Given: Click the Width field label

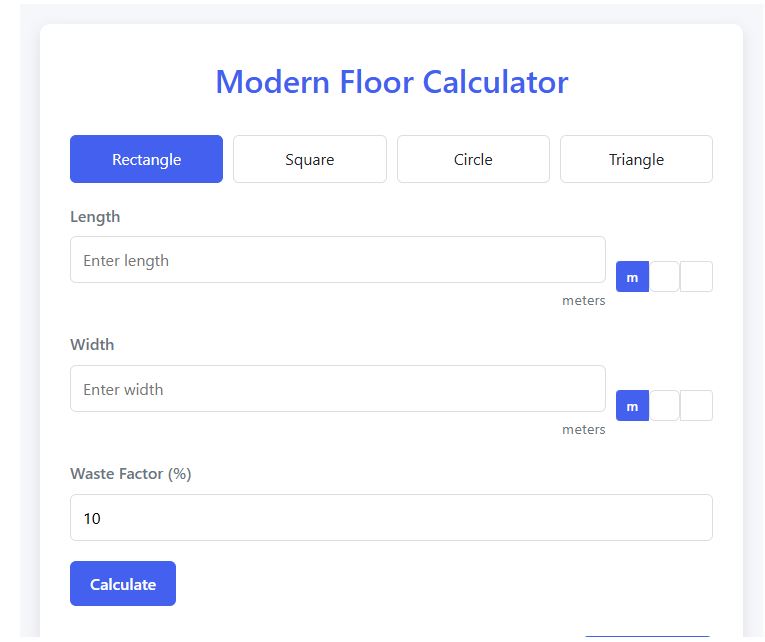Looking at the screenshot, I should click(92, 344).
